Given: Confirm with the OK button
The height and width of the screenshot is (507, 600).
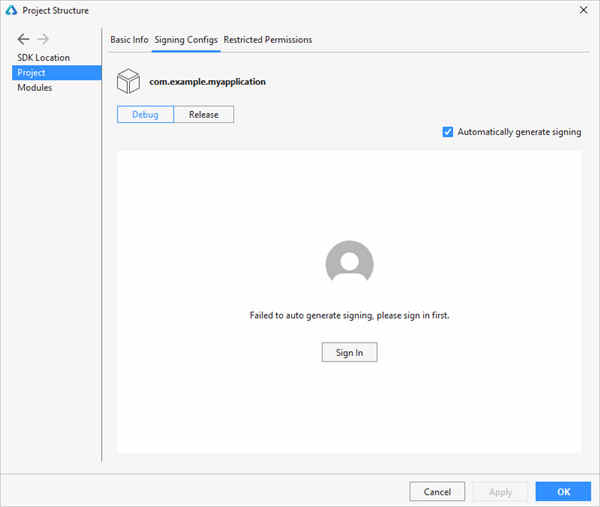Looking at the screenshot, I should [563, 491].
